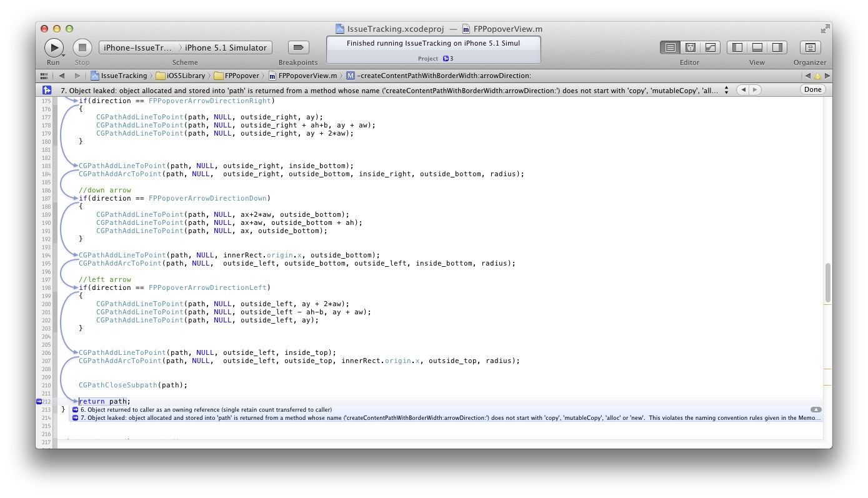This screenshot has width=868, height=498.
Task: Toggle the Navigator pane view button
Action: coord(737,47)
